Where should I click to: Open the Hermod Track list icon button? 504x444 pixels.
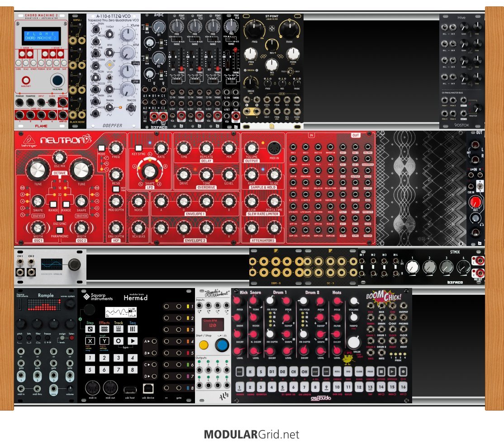click(x=118, y=329)
